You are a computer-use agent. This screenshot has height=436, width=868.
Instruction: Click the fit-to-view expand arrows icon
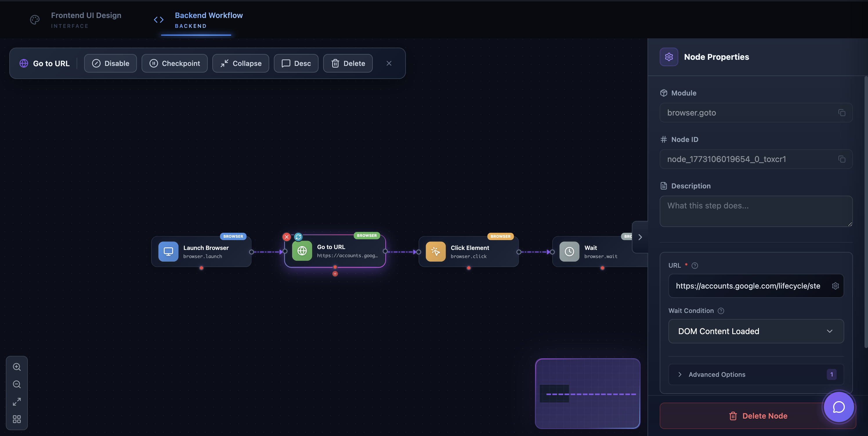click(x=17, y=402)
